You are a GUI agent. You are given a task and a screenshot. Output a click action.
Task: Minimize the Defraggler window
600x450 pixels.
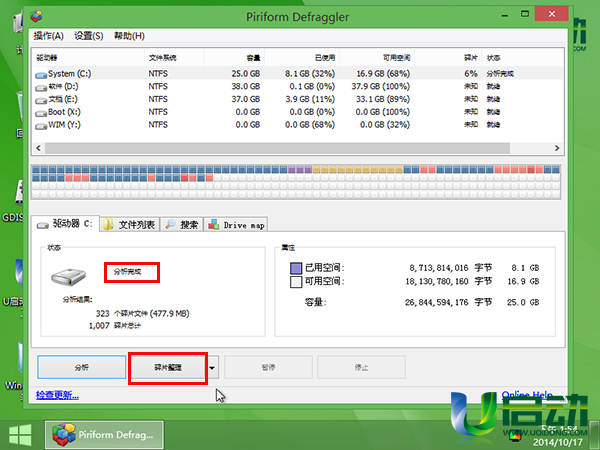505,15
